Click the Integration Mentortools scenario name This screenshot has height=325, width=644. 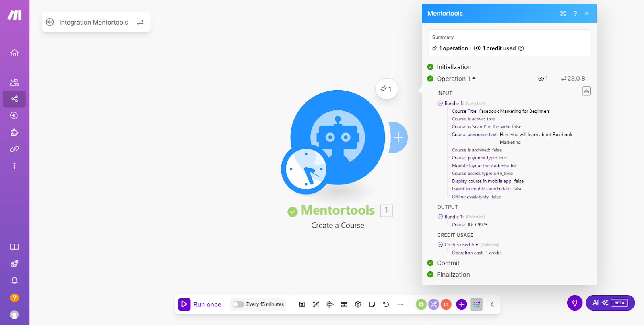tap(93, 22)
